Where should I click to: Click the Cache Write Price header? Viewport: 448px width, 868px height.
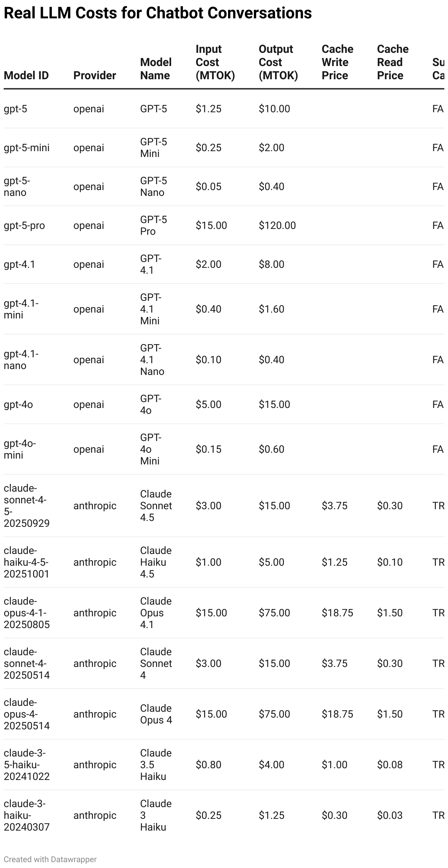pyautogui.click(x=337, y=62)
